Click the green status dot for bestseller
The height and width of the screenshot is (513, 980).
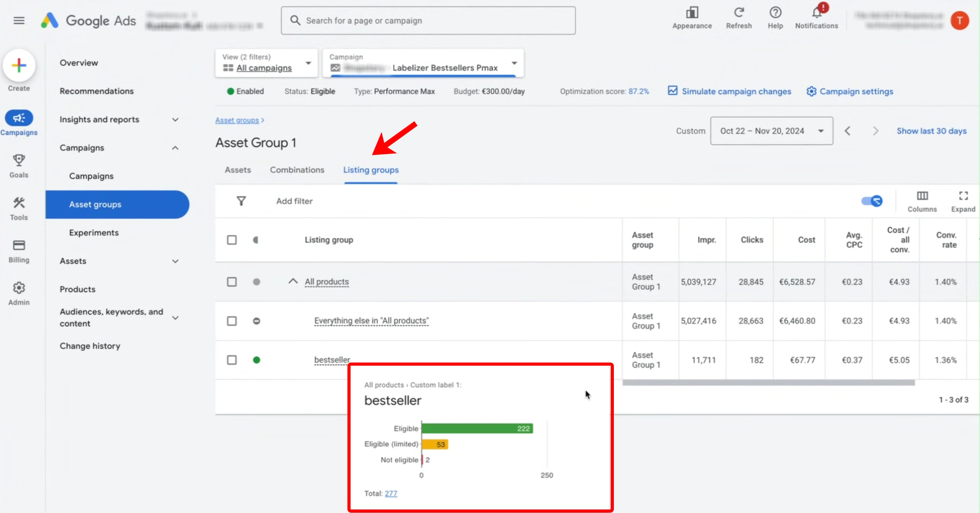[256, 360]
